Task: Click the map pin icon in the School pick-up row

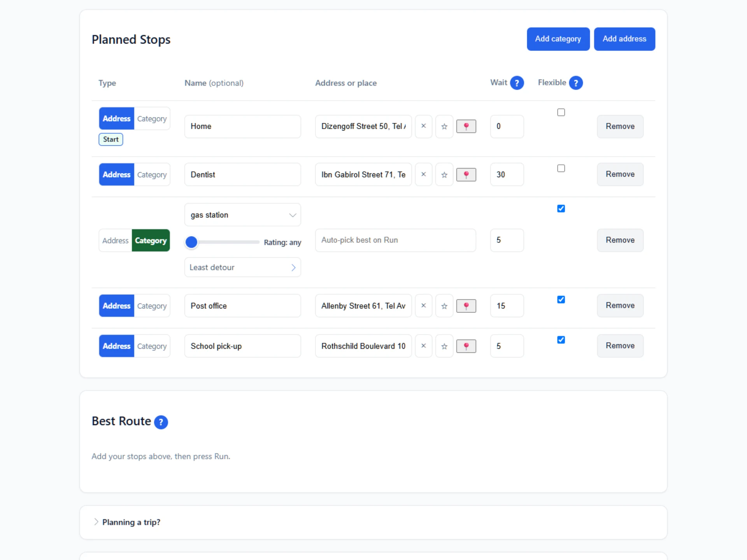Action: pyautogui.click(x=466, y=346)
